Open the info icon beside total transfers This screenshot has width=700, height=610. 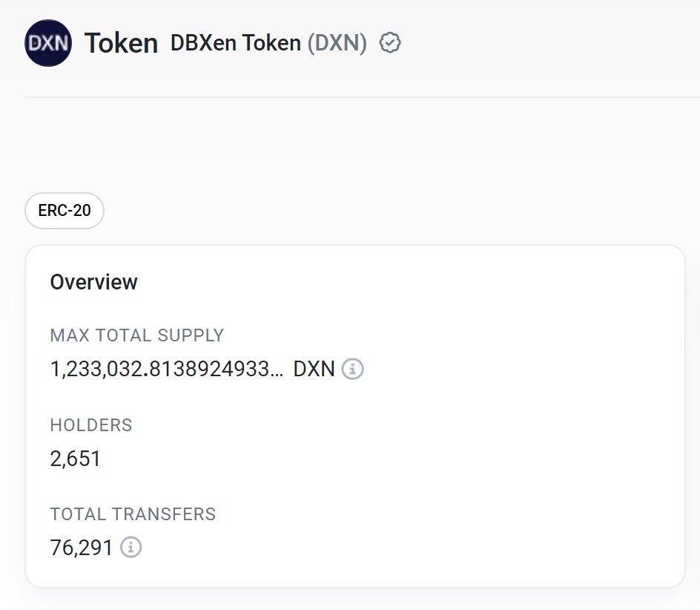[x=131, y=547]
